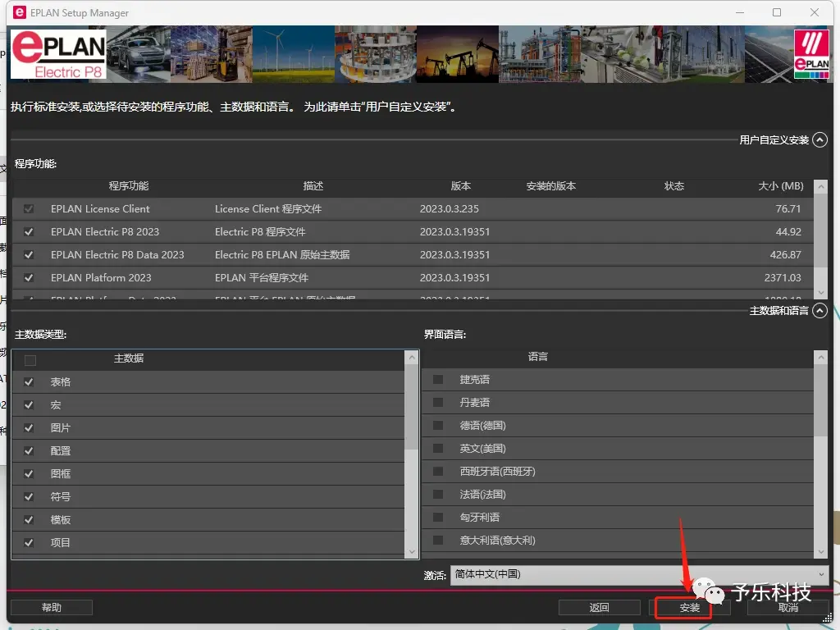Collapse the 用户自定义安装 section
The image size is (840, 630).
click(819, 139)
